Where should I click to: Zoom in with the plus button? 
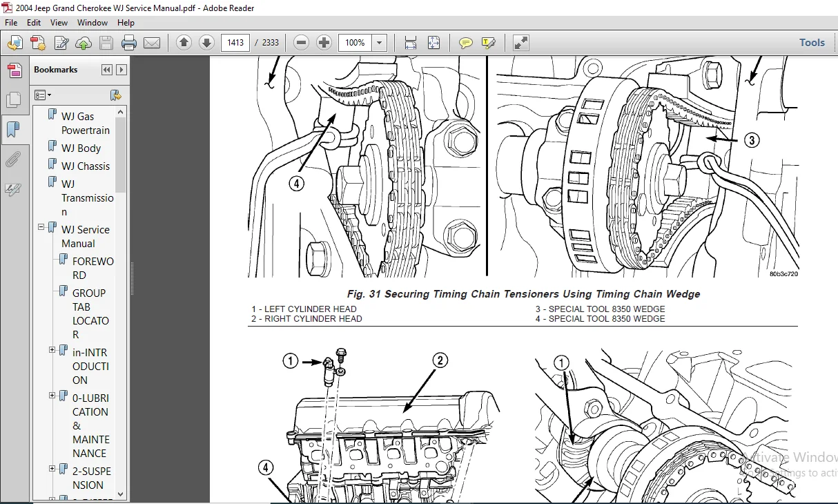[324, 43]
